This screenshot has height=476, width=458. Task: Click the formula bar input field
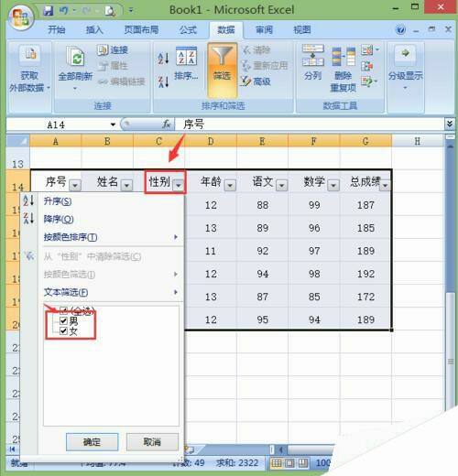click(309, 124)
